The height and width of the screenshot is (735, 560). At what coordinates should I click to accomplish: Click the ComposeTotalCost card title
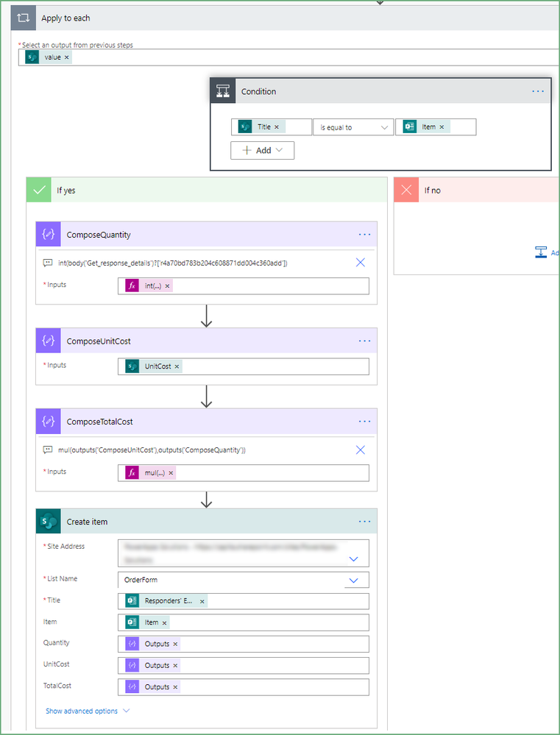[99, 422]
